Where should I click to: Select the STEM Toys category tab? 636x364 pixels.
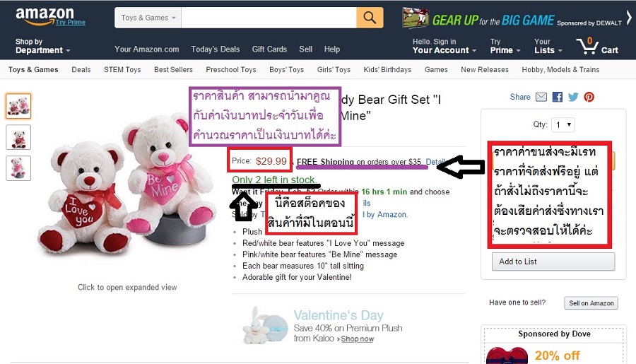click(122, 69)
